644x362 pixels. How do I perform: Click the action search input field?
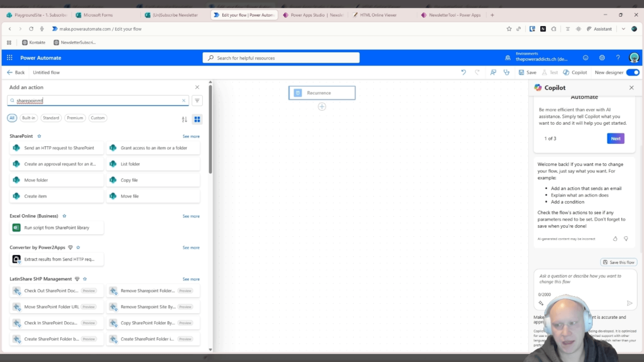tap(98, 101)
